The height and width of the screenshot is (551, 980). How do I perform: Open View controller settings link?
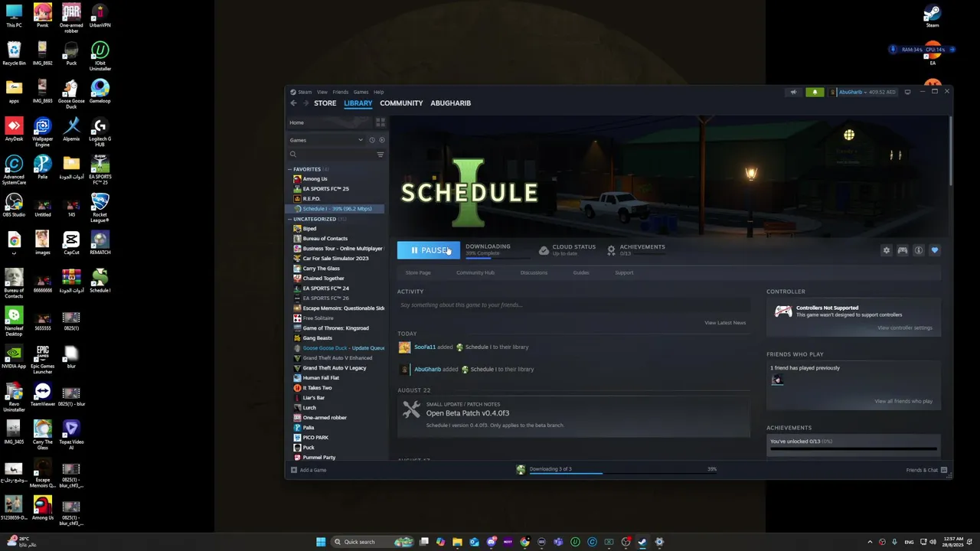pyautogui.click(x=905, y=328)
